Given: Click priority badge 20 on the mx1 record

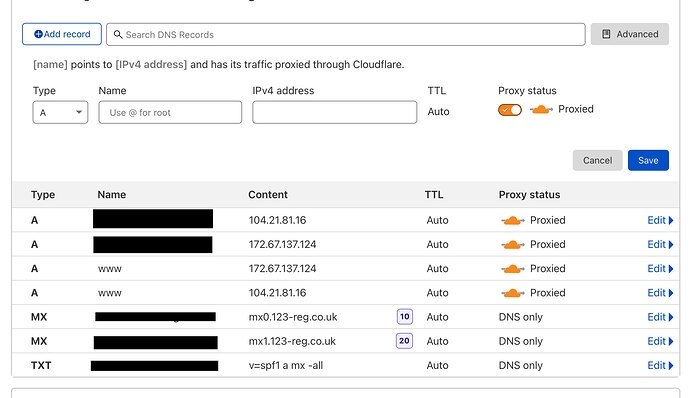Looking at the screenshot, I should (404, 341).
